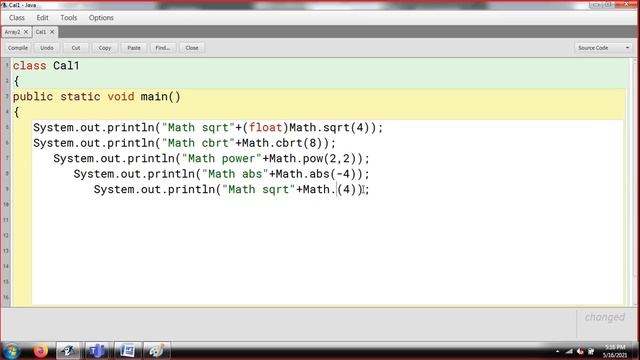Viewport: 640px width, 360px height.
Task: Open the Paint app in the taskbar
Action: (156, 351)
